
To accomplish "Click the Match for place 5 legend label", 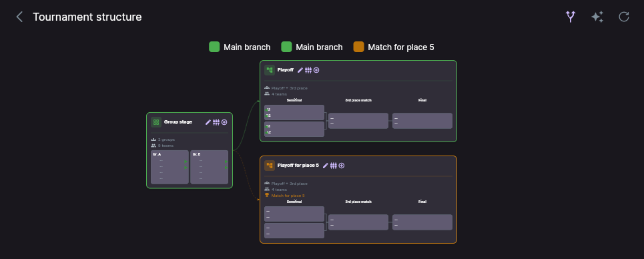I will click(x=401, y=47).
